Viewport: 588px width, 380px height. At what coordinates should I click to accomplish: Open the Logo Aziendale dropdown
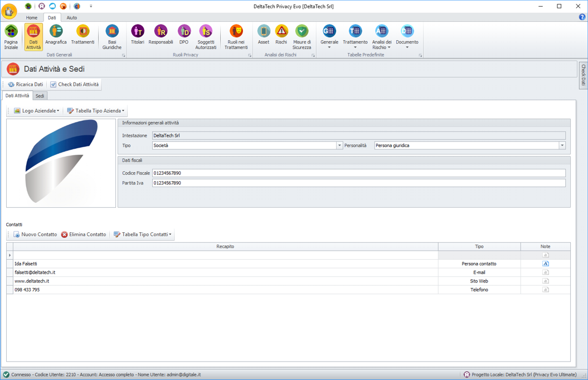(x=37, y=110)
